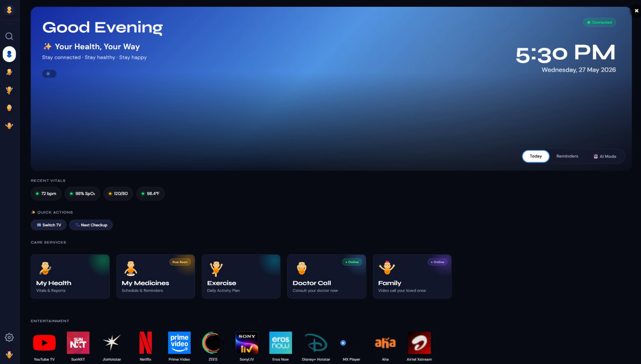Viewport: 641px width, 364px height.
Task: Open the Exercise Daily Activity Plan card
Action: click(x=241, y=276)
